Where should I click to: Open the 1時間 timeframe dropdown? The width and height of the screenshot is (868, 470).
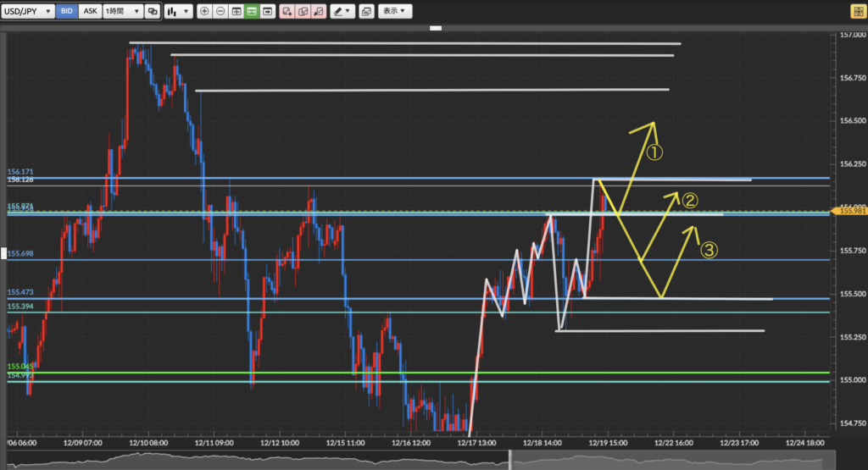coord(122,12)
